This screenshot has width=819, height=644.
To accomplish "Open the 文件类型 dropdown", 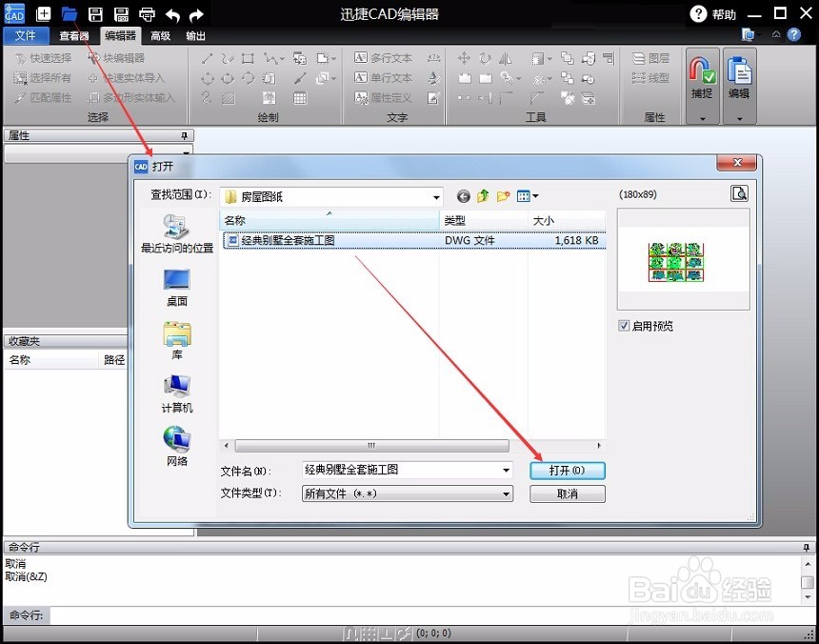I will tap(407, 493).
